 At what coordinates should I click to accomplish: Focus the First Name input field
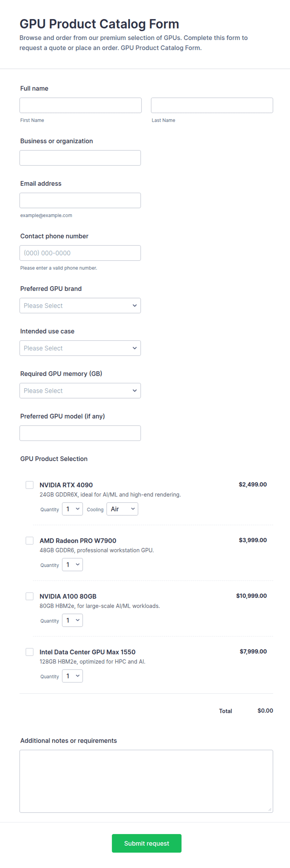coord(80,105)
